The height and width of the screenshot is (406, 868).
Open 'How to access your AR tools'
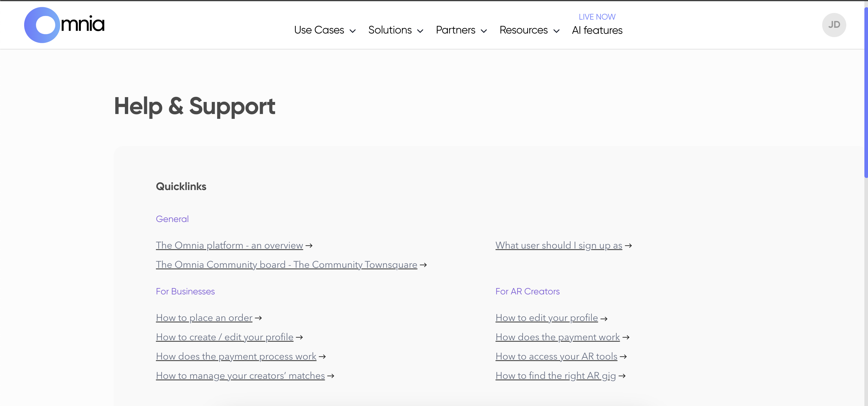click(556, 356)
